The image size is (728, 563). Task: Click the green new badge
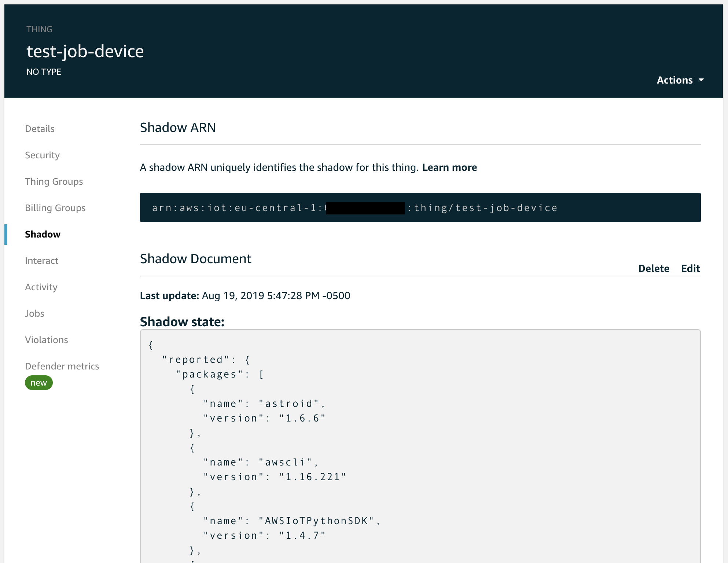[38, 383]
